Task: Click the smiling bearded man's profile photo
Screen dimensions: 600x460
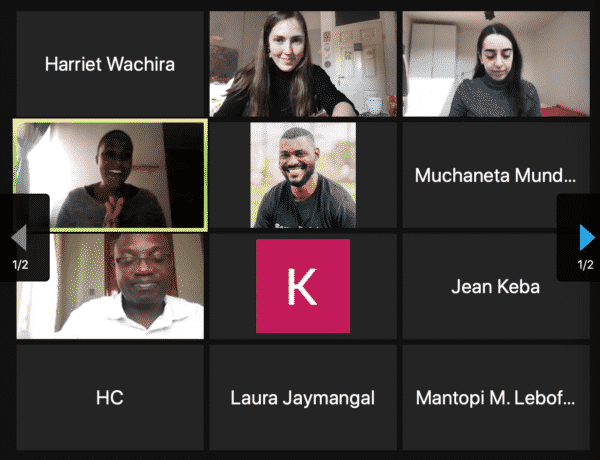Action: [x=303, y=175]
